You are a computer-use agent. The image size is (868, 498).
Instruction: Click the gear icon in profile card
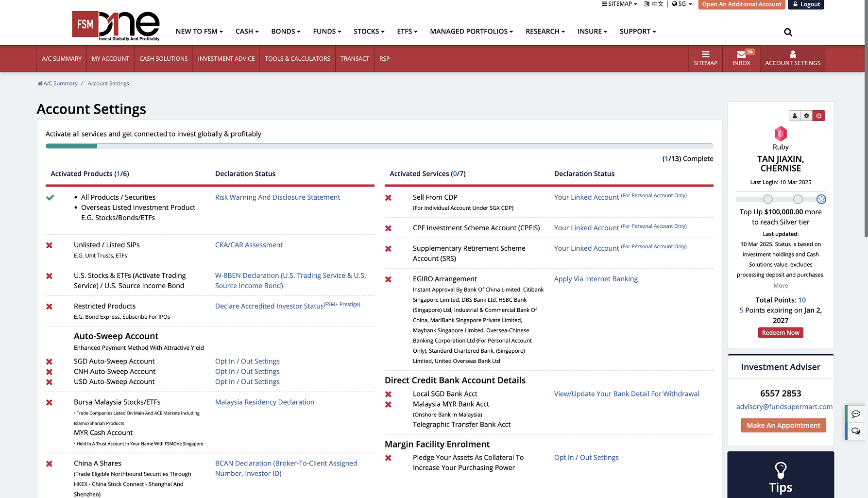[807, 116]
